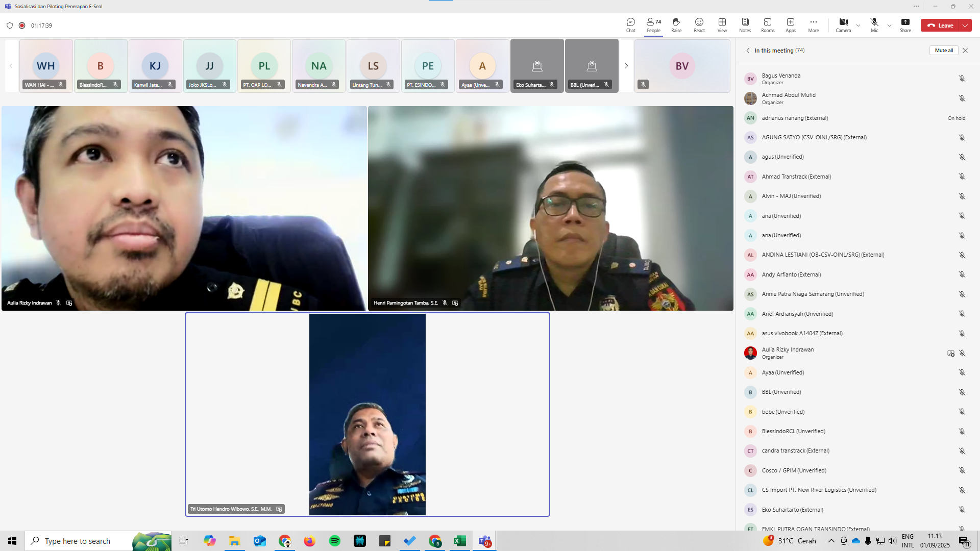
Task: Open meeting Notes
Action: click(745, 25)
